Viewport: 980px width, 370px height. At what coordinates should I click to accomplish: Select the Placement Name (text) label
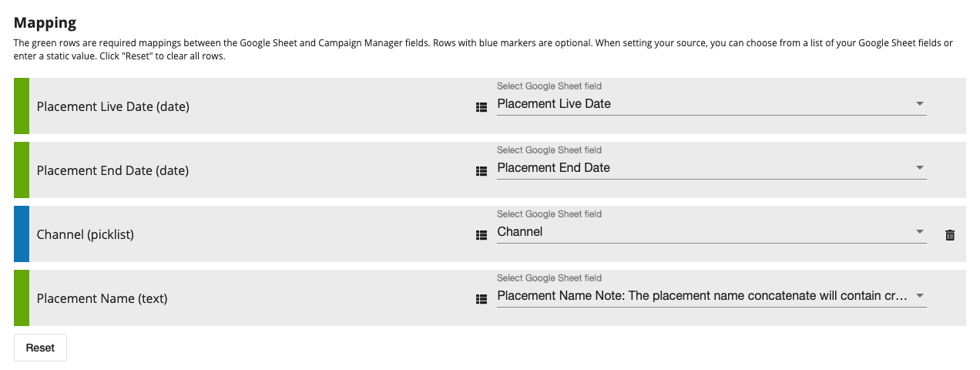[x=102, y=298]
